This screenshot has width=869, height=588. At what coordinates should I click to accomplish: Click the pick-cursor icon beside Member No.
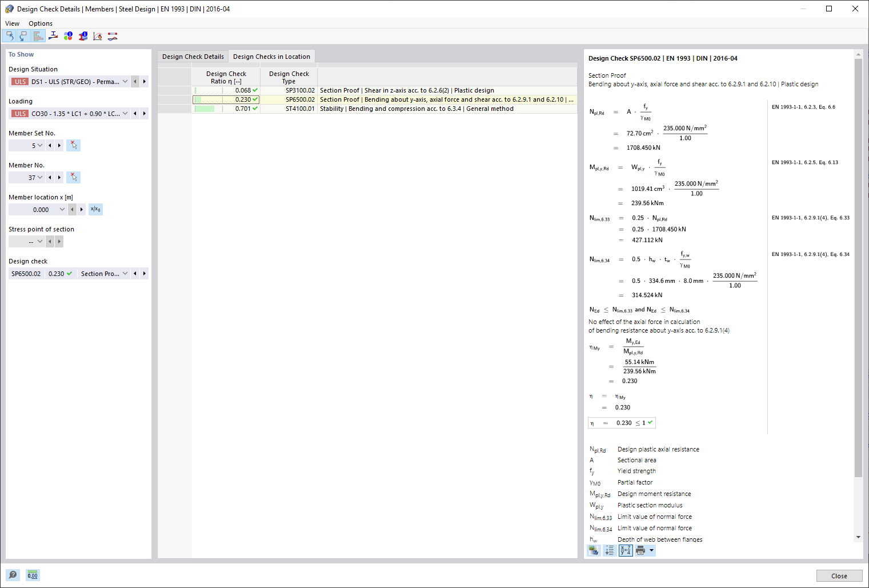pos(73,178)
